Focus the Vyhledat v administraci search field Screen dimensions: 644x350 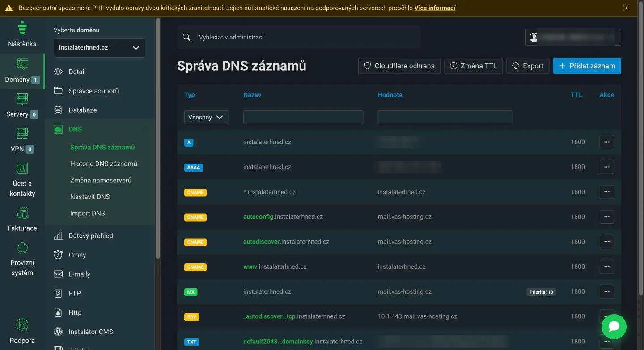[299, 37]
